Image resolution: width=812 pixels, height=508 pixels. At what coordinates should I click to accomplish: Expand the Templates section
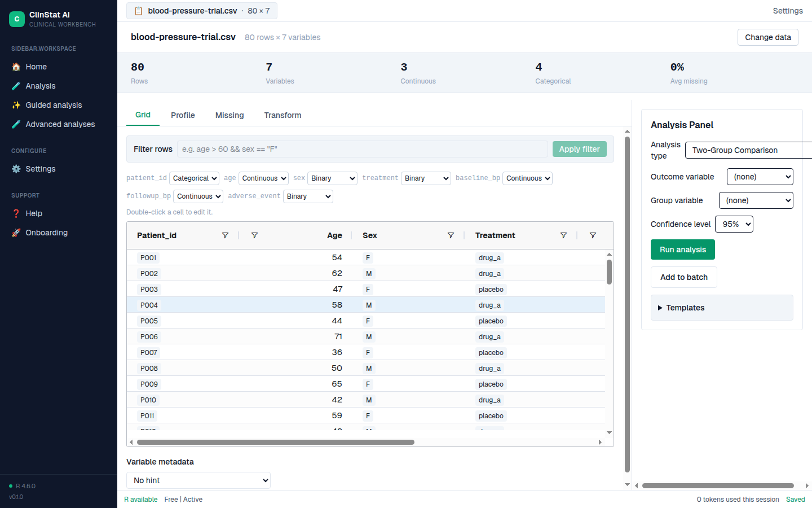pos(722,308)
